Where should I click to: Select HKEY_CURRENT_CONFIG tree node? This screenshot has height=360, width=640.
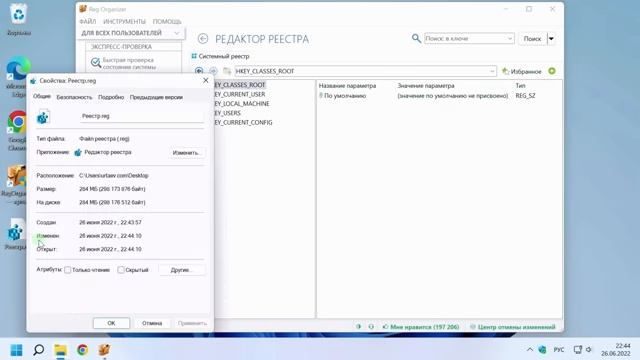(243, 122)
